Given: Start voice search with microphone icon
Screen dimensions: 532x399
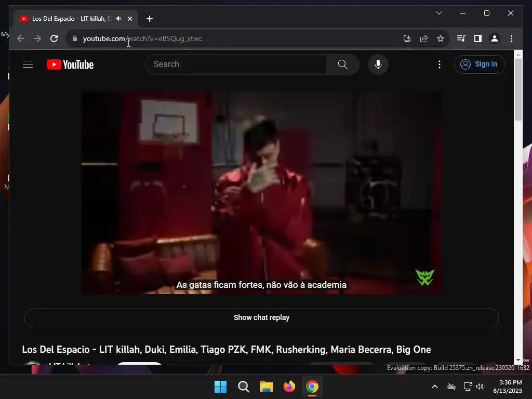Looking at the screenshot, I should point(378,64).
